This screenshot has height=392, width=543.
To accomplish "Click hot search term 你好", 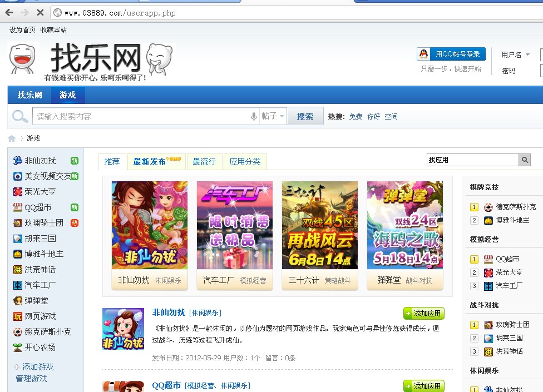I will 374,117.
